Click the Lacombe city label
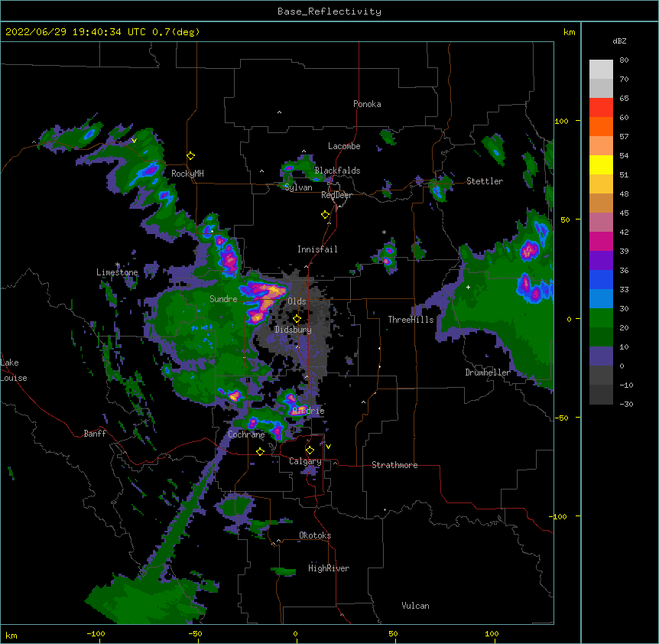The image size is (659, 644). [x=344, y=146]
